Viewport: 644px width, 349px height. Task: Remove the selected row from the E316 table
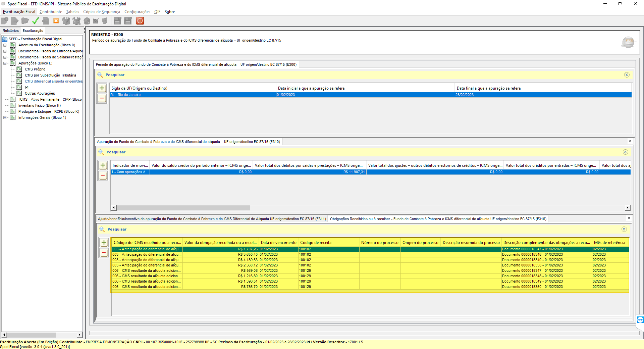pos(104,253)
